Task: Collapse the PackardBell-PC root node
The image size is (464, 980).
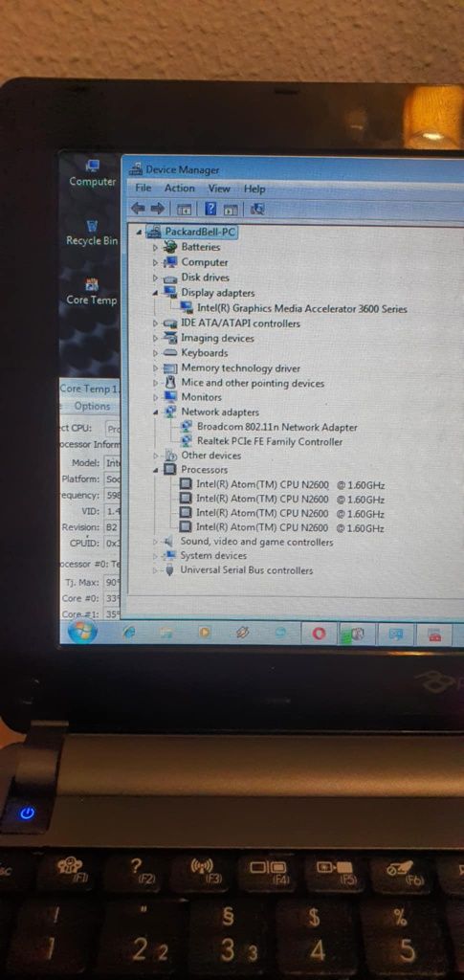Action: [x=140, y=233]
